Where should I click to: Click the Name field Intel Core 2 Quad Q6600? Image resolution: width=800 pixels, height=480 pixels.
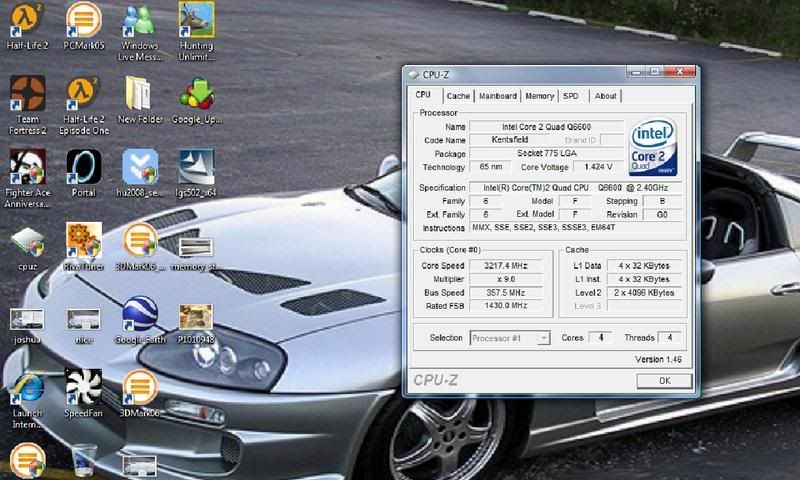pos(546,127)
